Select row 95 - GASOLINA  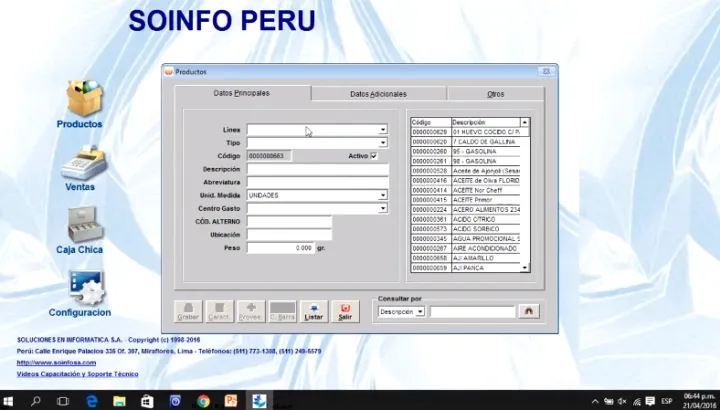point(466,152)
